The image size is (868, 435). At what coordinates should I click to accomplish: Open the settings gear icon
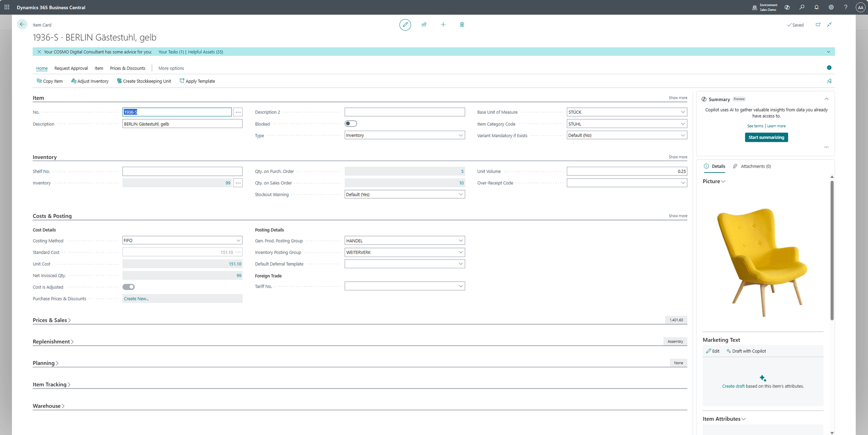(x=831, y=7)
